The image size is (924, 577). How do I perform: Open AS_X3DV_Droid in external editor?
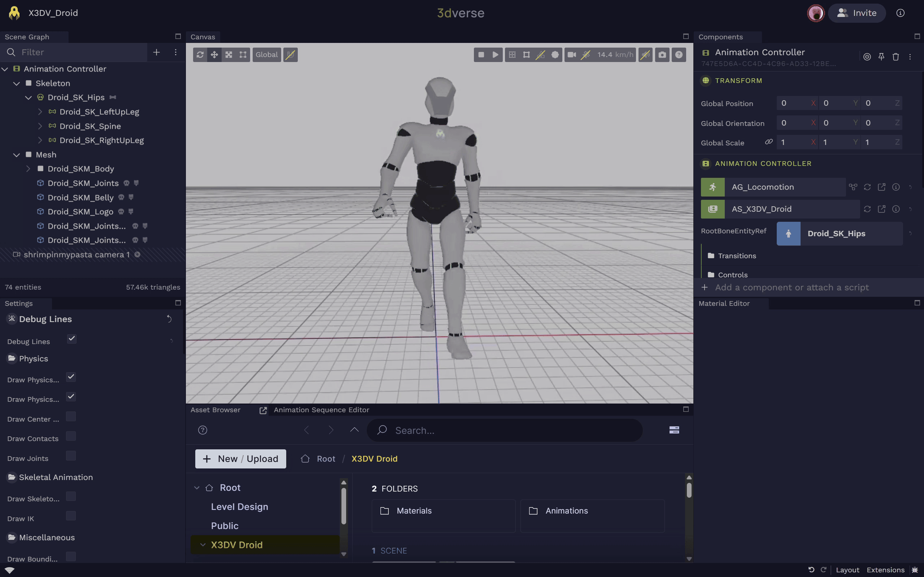coord(881,209)
